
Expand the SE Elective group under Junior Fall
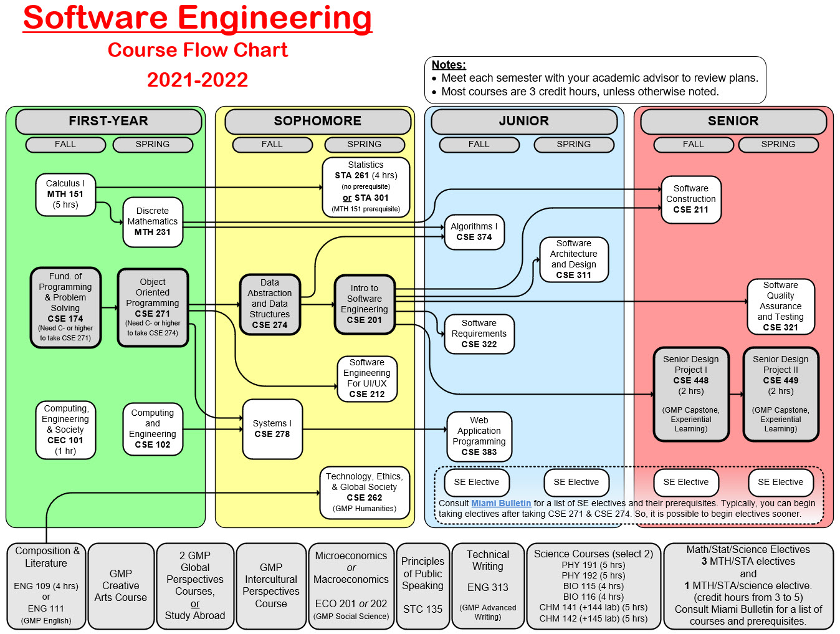coord(476,482)
